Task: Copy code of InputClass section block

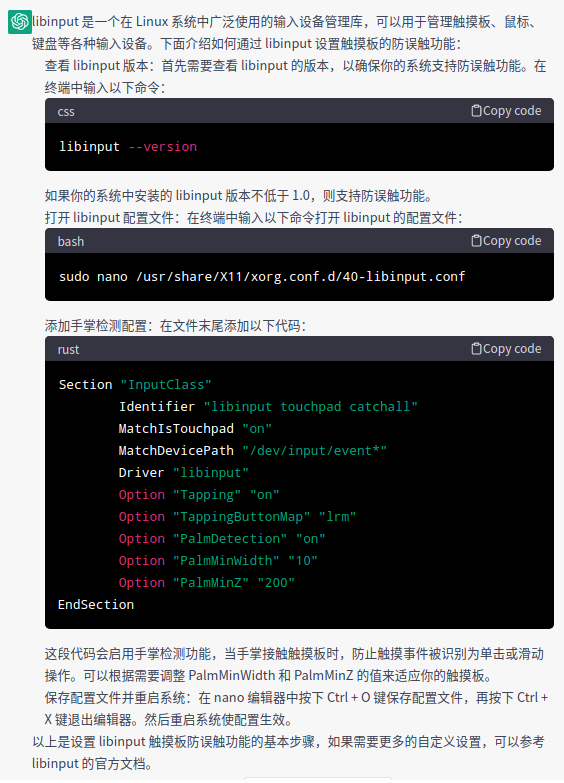Action: (x=507, y=349)
